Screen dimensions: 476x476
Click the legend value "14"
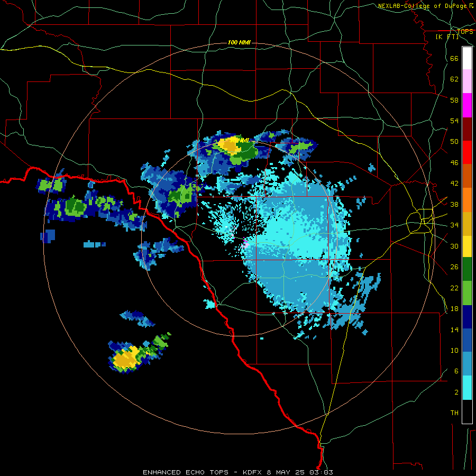(x=454, y=329)
